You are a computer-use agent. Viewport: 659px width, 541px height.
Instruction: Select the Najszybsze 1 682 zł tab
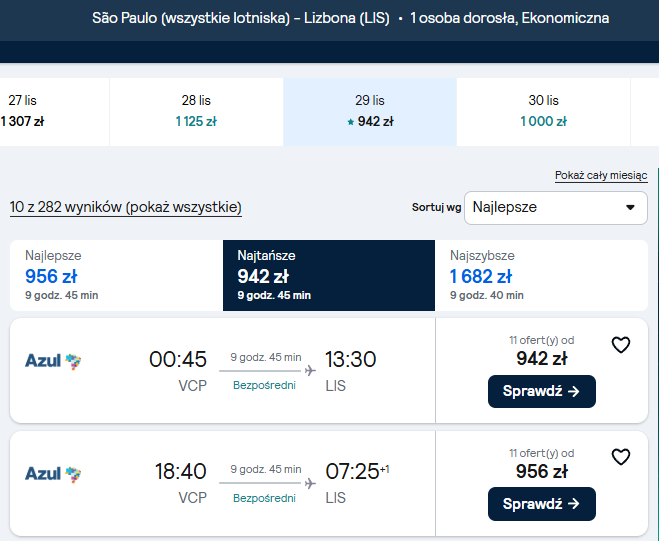tap(541, 276)
